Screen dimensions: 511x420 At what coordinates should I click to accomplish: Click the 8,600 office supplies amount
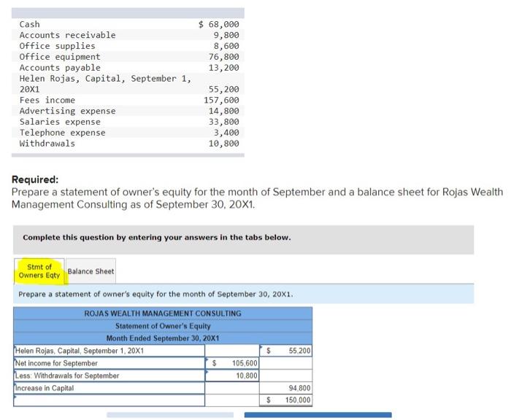226,46
